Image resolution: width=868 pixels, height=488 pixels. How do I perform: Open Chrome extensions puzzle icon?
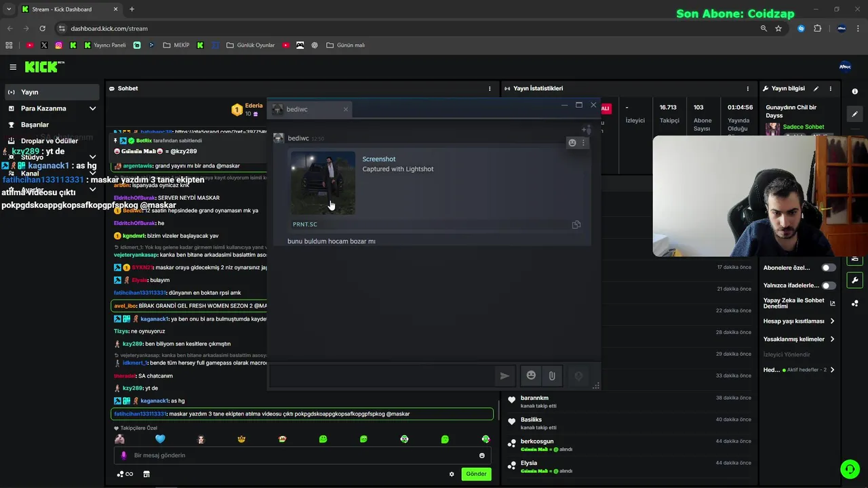[817, 28]
